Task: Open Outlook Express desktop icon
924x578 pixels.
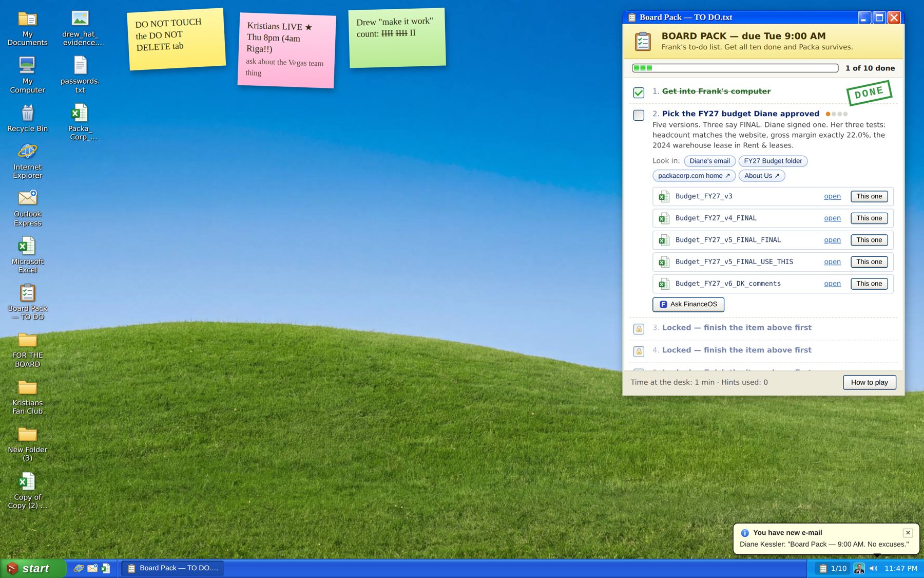Action: (x=27, y=208)
